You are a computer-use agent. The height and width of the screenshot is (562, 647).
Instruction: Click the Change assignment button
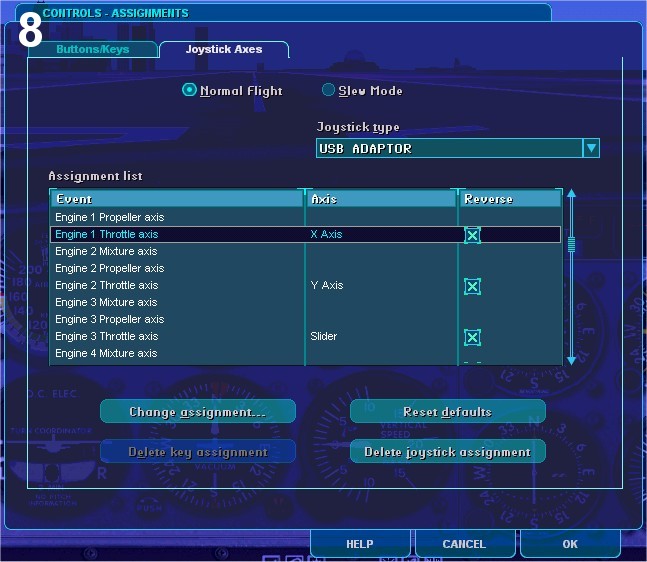[x=198, y=411]
